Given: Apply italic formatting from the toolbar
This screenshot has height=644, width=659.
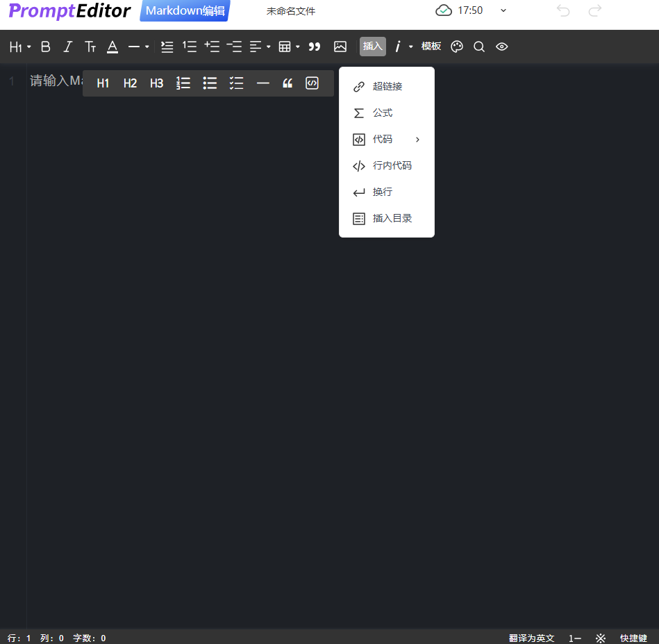Looking at the screenshot, I should [67, 47].
